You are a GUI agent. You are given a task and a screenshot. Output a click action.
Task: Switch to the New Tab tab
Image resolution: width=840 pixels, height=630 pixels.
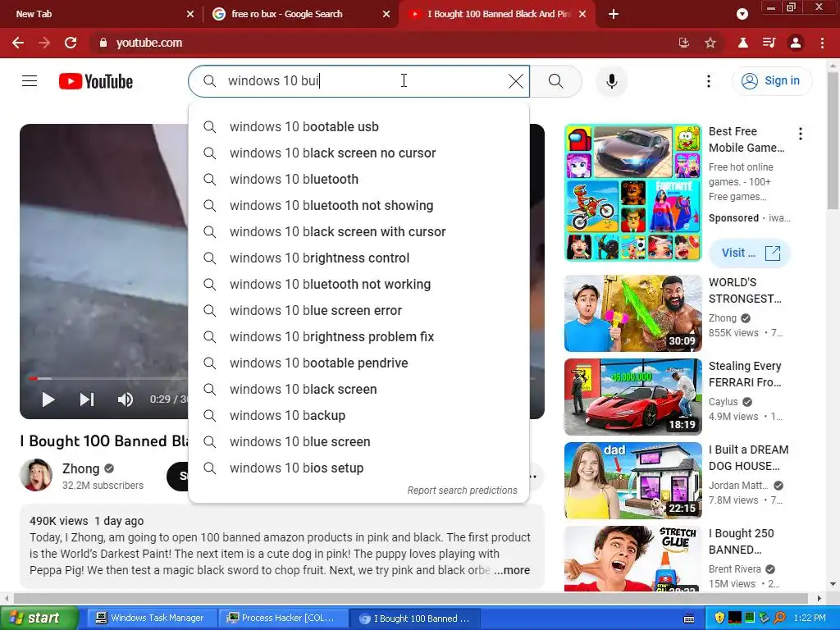(x=101, y=14)
